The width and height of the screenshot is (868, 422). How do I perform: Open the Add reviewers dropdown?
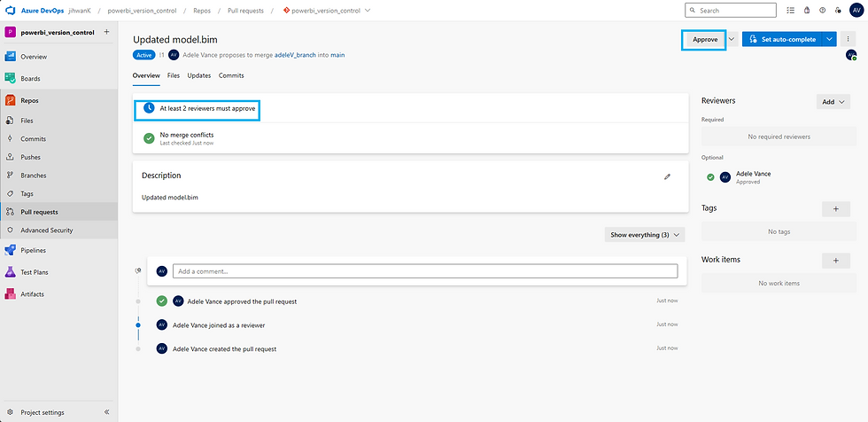833,102
